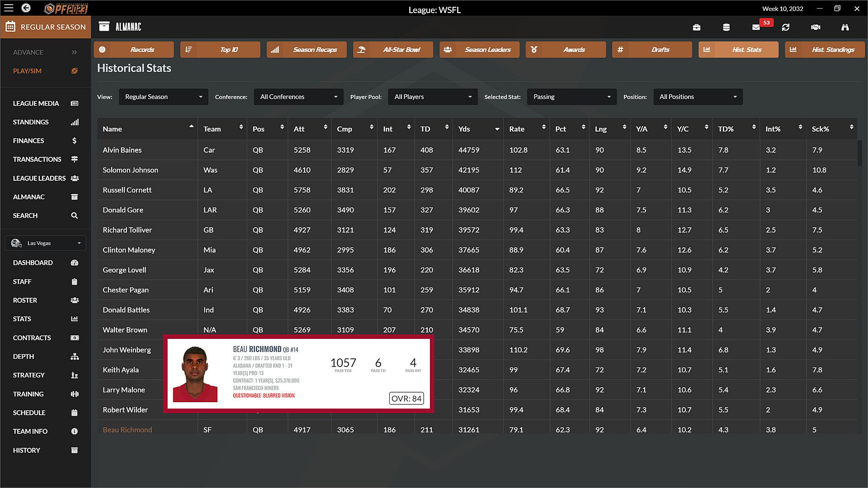
Task: Click Beau Richmond's portrait thumbnail
Action: click(x=195, y=374)
